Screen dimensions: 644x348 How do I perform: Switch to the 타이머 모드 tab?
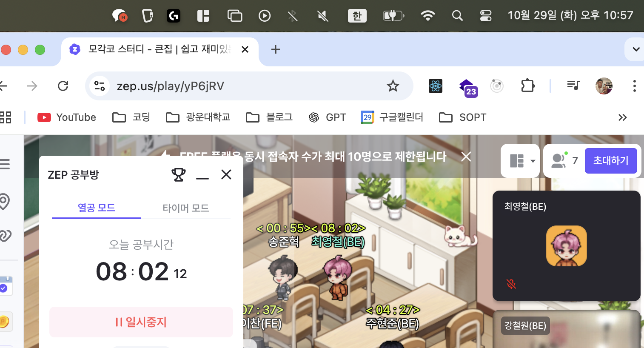click(186, 208)
